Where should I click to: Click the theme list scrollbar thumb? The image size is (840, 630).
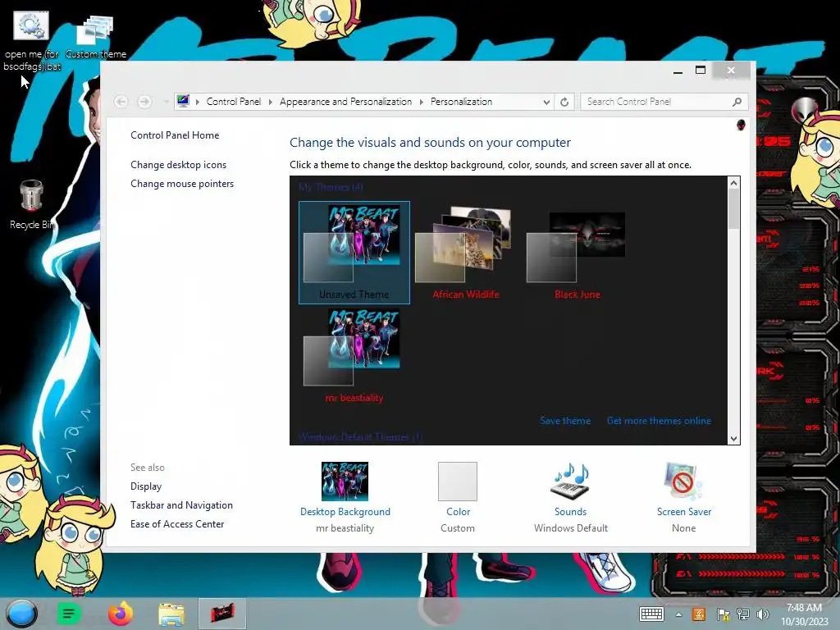pyautogui.click(x=734, y=209)
